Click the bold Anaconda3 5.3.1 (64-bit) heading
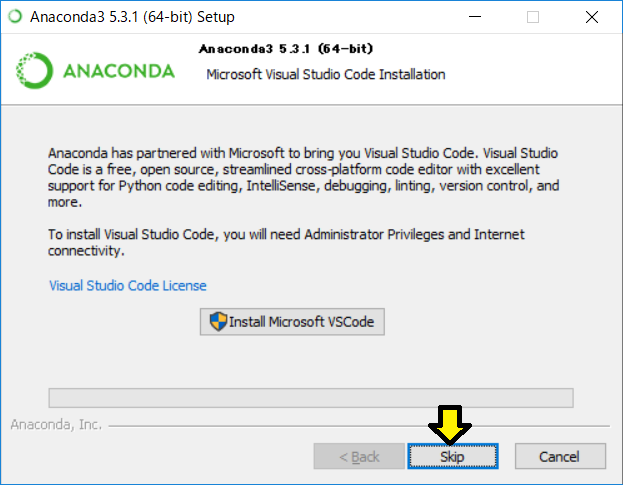623x485 pixels. (x=286, y=49)
